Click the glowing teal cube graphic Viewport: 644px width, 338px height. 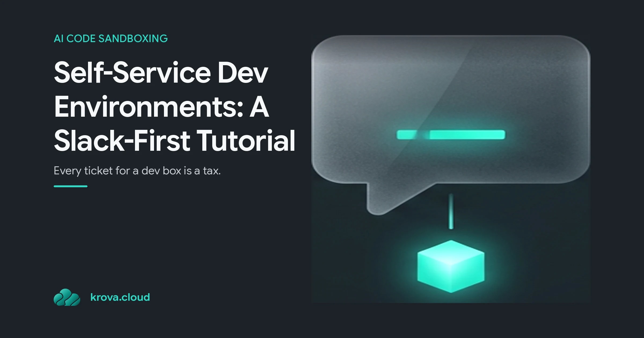(451, 266)
